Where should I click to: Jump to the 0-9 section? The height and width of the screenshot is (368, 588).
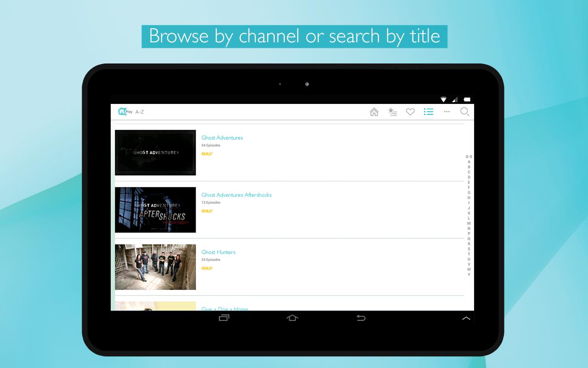click(x=469, y=156)
